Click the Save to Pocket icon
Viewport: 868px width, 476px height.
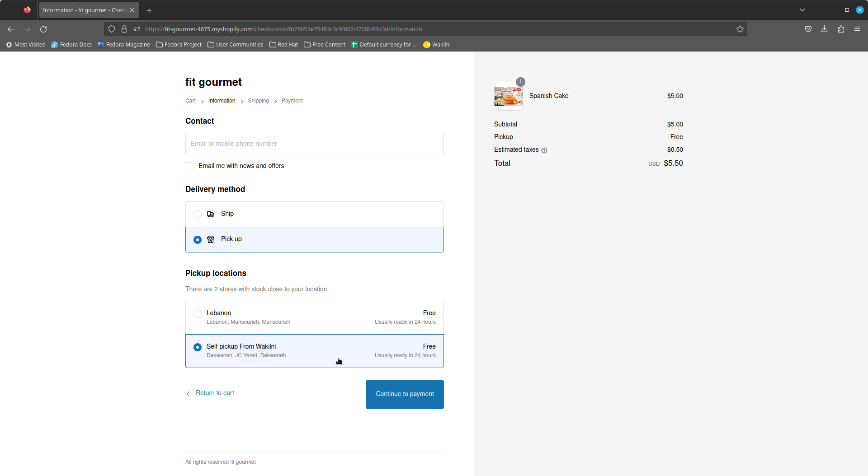click(x=808, y=29)
